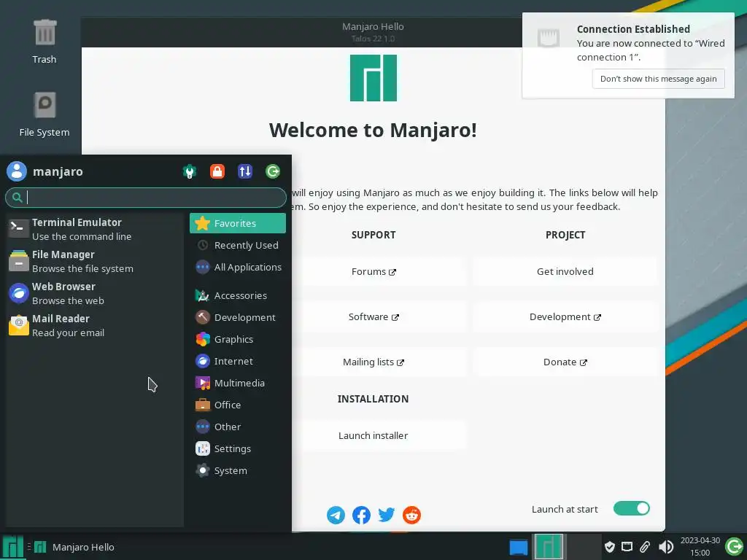Focus the Whisker menu search field

tap(146, 197)
